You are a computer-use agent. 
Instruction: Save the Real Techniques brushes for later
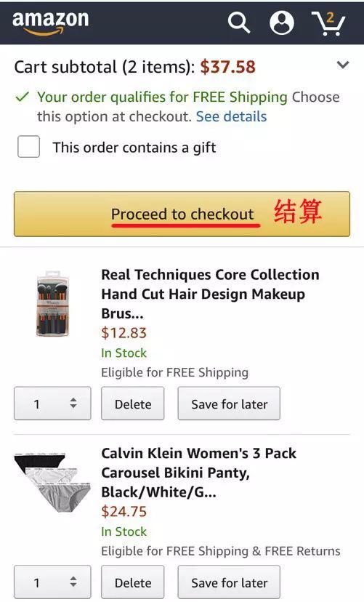(229, 403)
